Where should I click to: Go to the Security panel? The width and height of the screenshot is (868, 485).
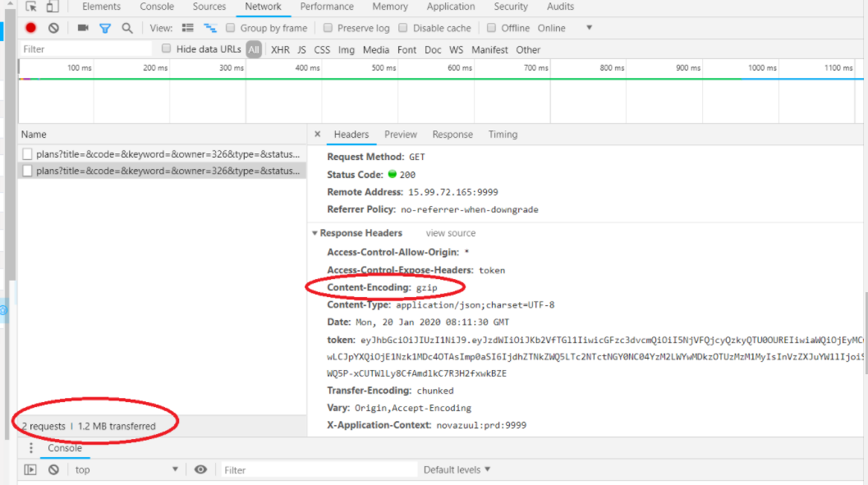pyautogui.click(x=511, y=7)
